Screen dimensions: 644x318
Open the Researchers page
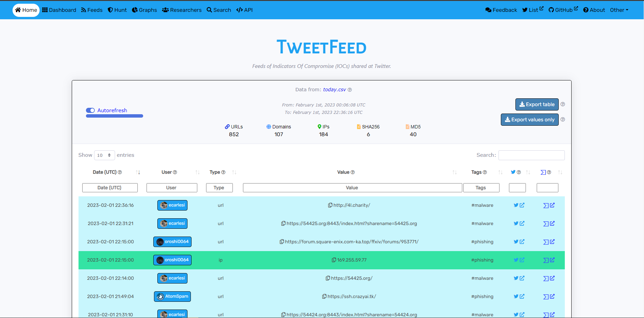click(x=182, y=10)
